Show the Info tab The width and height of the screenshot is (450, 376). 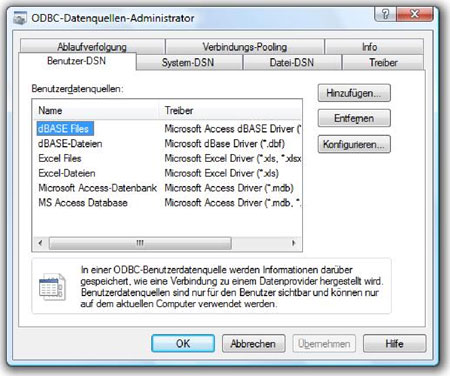(370, 47)
